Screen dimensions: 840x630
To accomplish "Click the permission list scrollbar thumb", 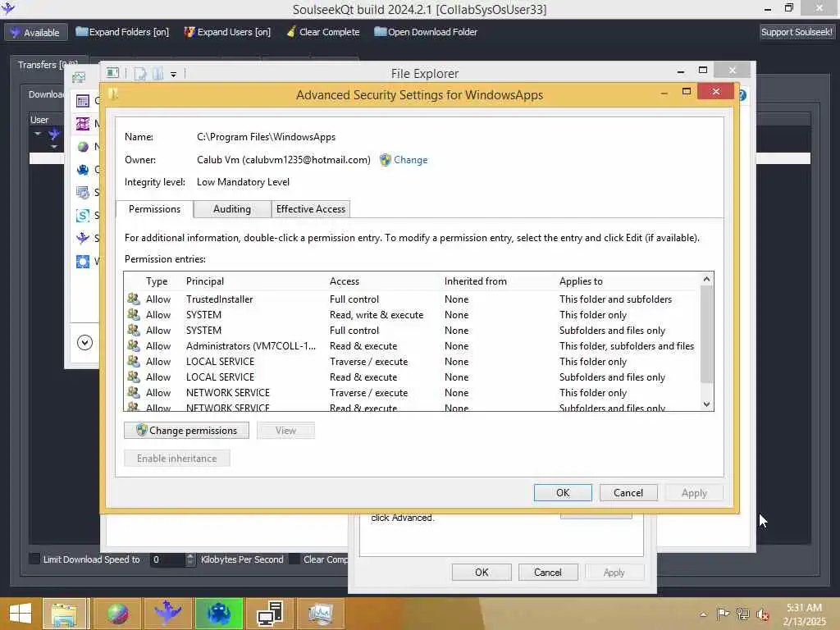I will coord(706,335).
